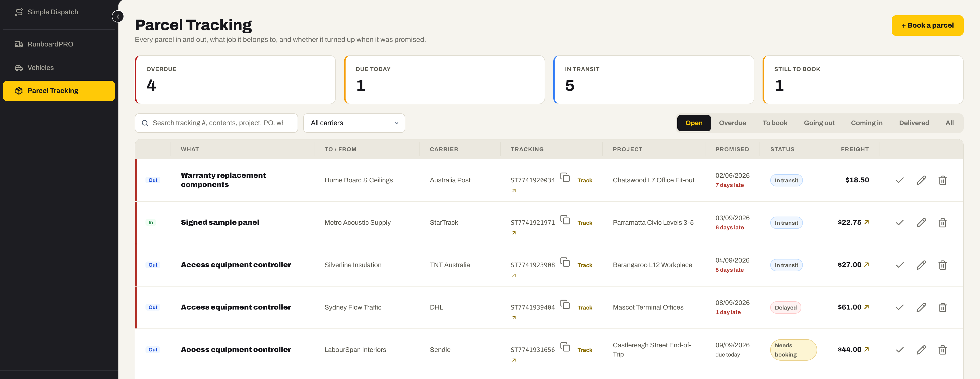Click the In Transit summary card

coord(654,80)
